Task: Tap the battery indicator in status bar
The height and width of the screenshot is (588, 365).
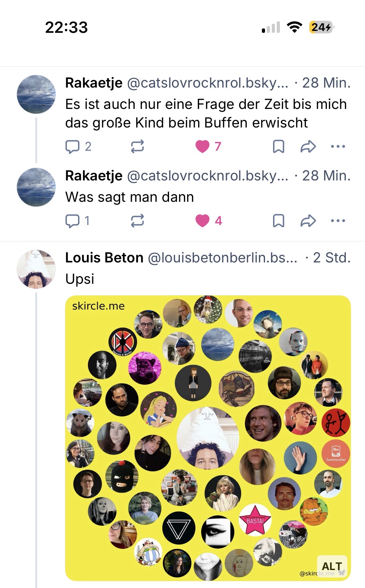Action: pos(321,27)
